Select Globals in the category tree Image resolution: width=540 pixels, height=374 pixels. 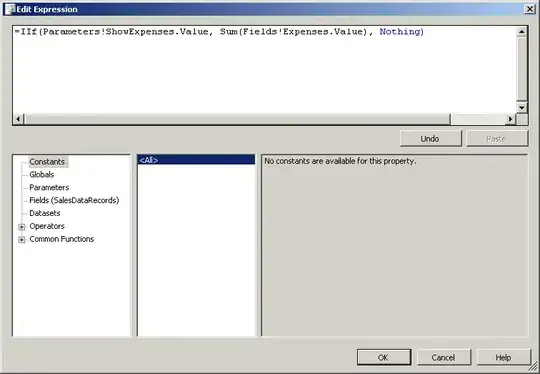42,175
